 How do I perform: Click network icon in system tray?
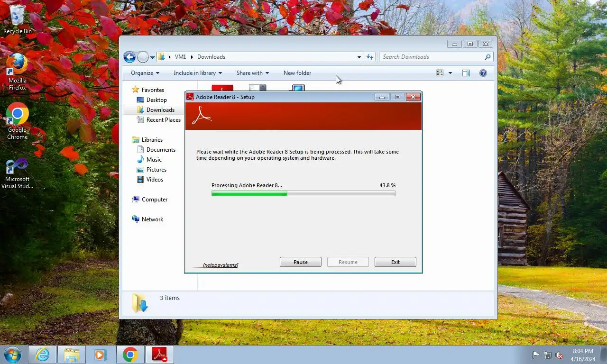[x=548, y=355]
